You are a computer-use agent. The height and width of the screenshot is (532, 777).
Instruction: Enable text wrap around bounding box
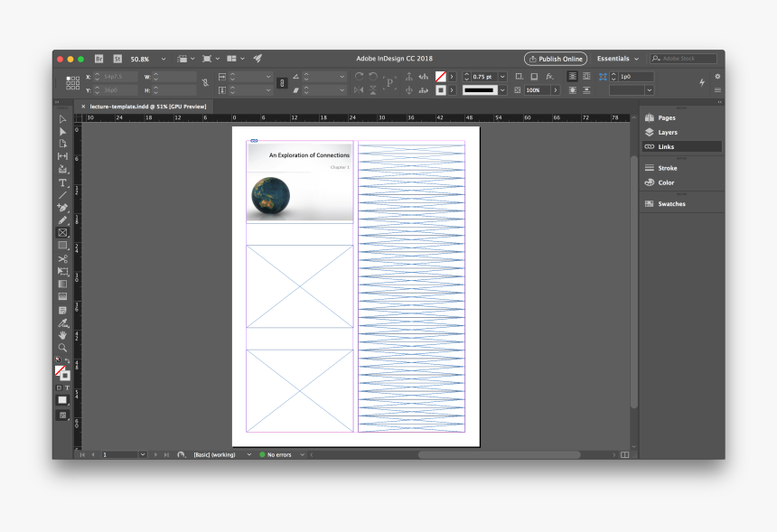click(586, 76)
